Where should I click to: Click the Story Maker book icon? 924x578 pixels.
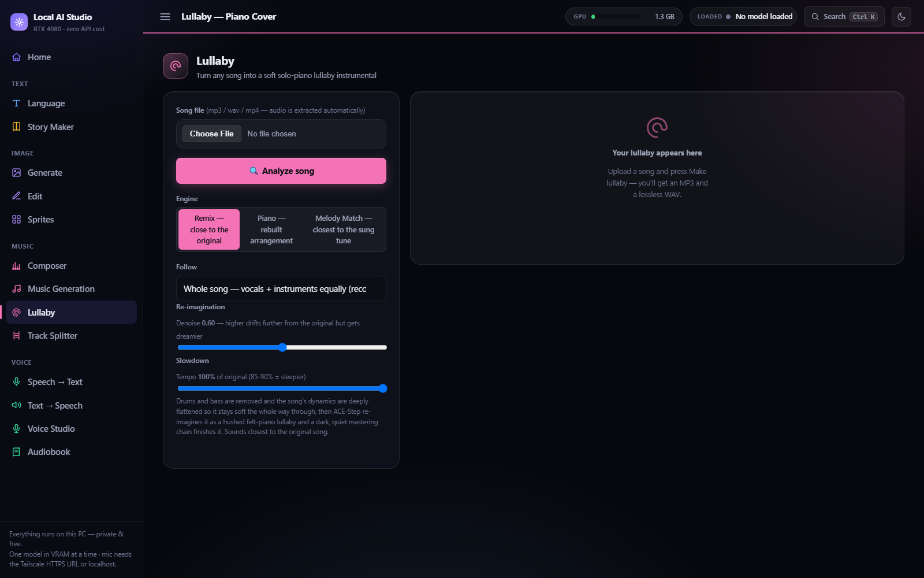pyautogui.click(x=17, y=127)
